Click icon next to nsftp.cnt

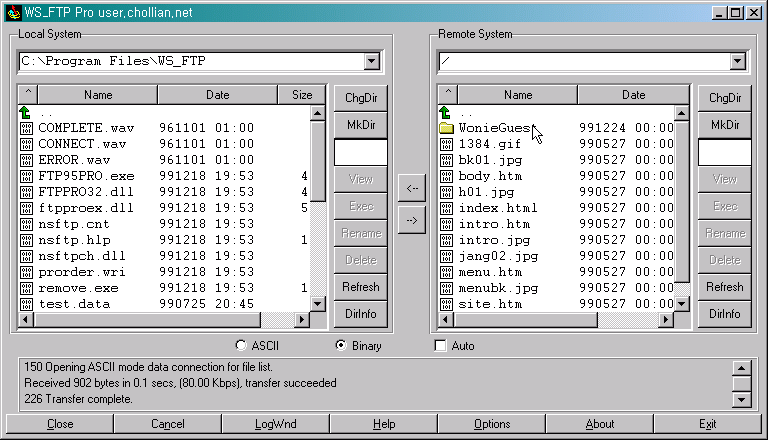tap(26, 224)
